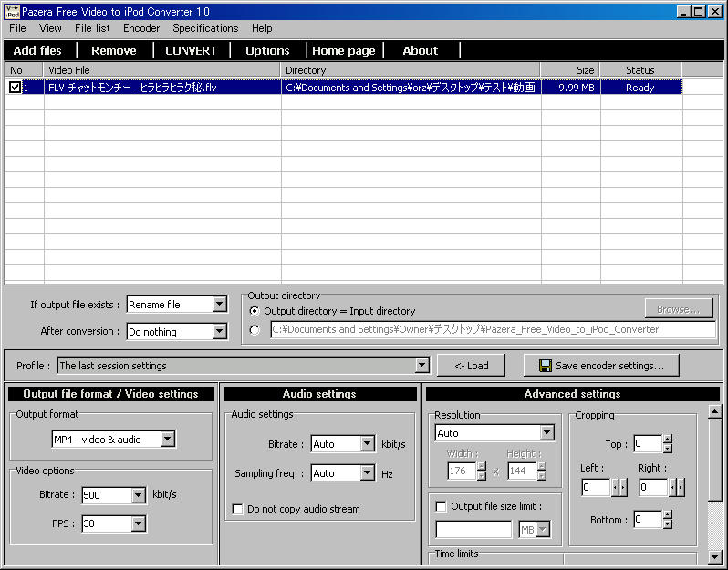Open Options from the toolbar
Viewport: 728px width, 570px height.
click(x=267, y=50)
